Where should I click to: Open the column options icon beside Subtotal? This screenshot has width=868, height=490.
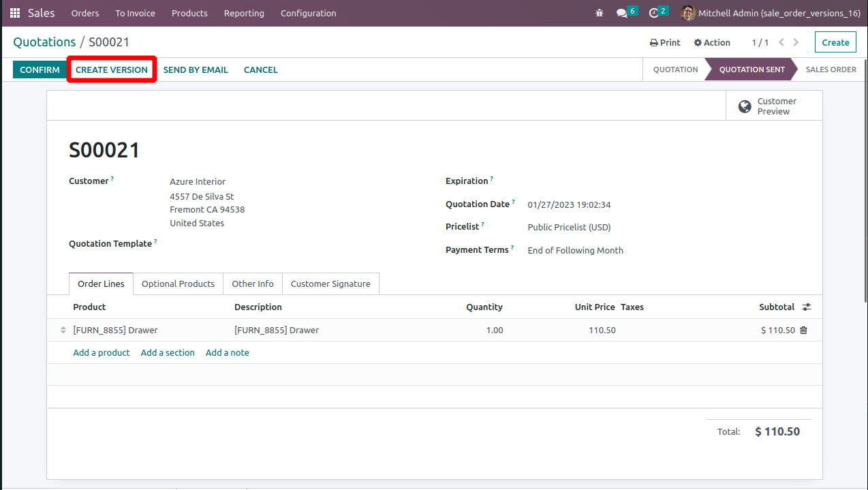pyautogui.click(x=807, y=307)
